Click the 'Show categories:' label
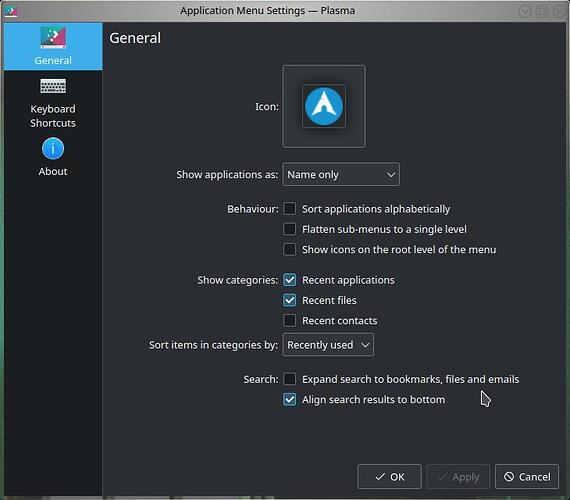 [238, 280]
